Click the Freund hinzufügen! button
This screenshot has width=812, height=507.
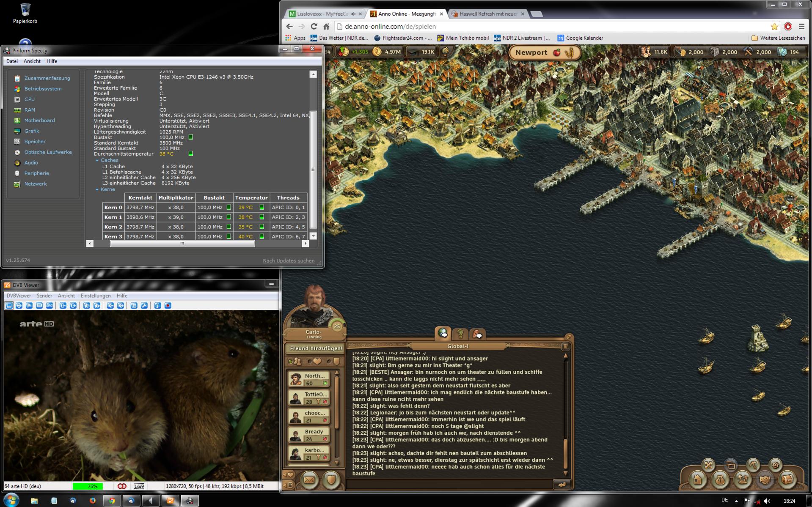316,348
